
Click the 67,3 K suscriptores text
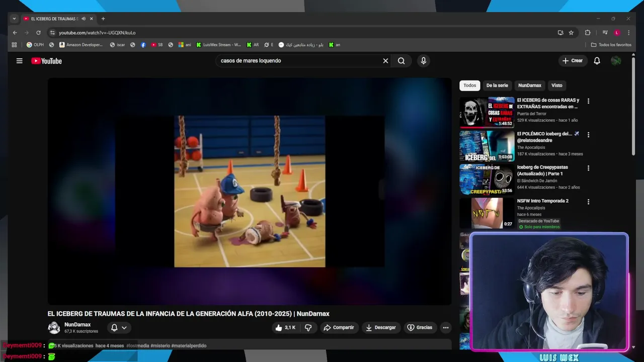pyautogui.click(x=81, y=332)
